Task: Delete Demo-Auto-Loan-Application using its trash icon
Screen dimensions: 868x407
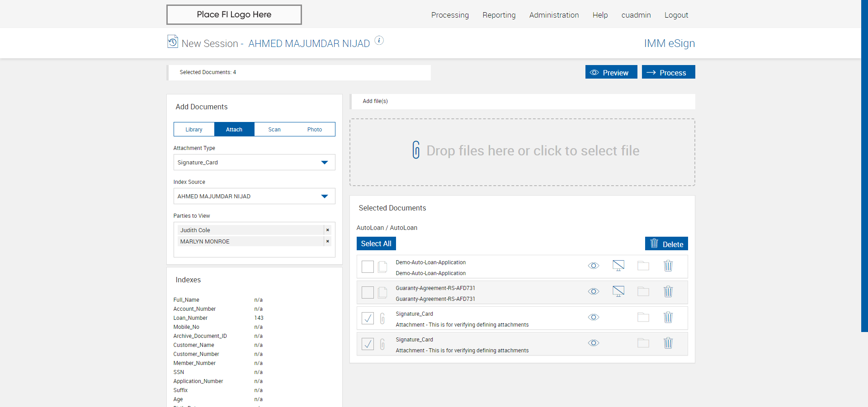Action: tap(668, 266)
